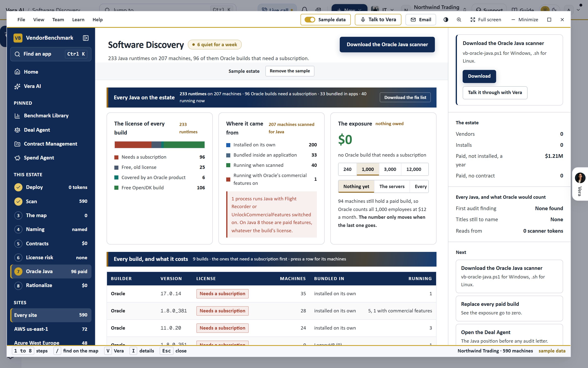Expand the New button dropdown
The height and width of the screenshot is (368, 588).
pyautogui.click(x=360, y=10)
